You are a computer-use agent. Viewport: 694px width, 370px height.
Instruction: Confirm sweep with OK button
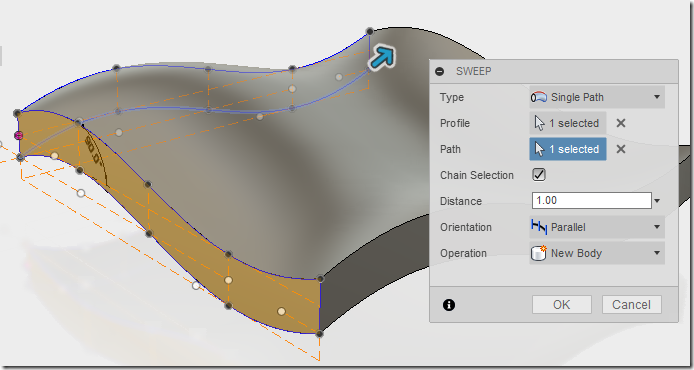[x=562, y=304]
